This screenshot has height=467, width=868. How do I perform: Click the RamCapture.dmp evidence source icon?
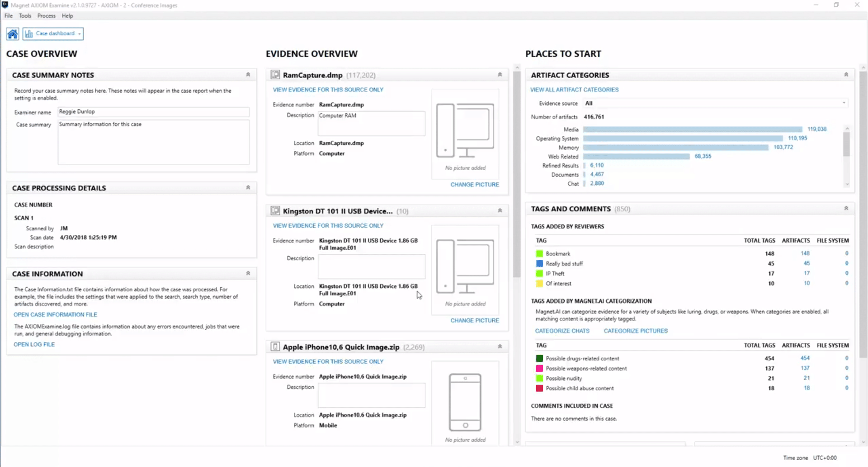pyautogui.click(x=275, y=75)
